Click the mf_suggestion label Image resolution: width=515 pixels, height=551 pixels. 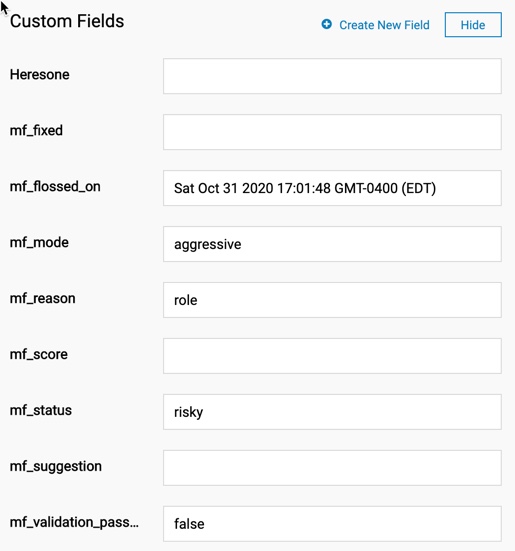(x=56, y=467)
